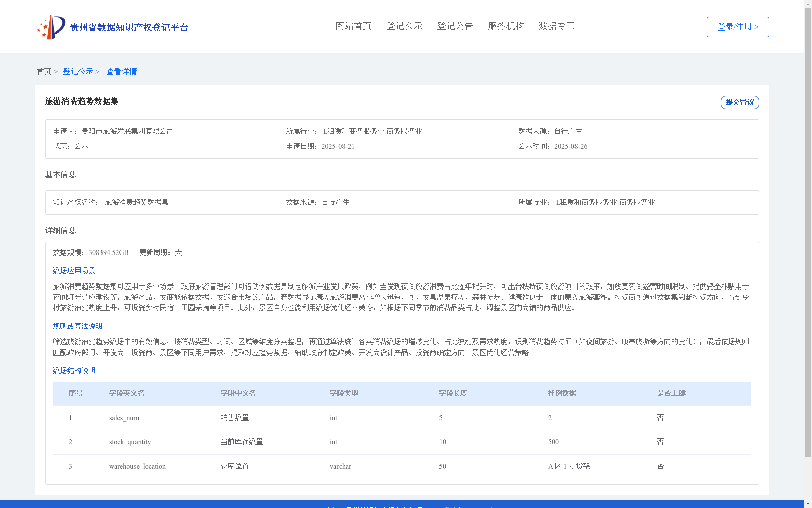Select applicant 贵阳市旅游发展集团有限公司
Viewport: 812px width, 508px height.
tap(128, 131)
